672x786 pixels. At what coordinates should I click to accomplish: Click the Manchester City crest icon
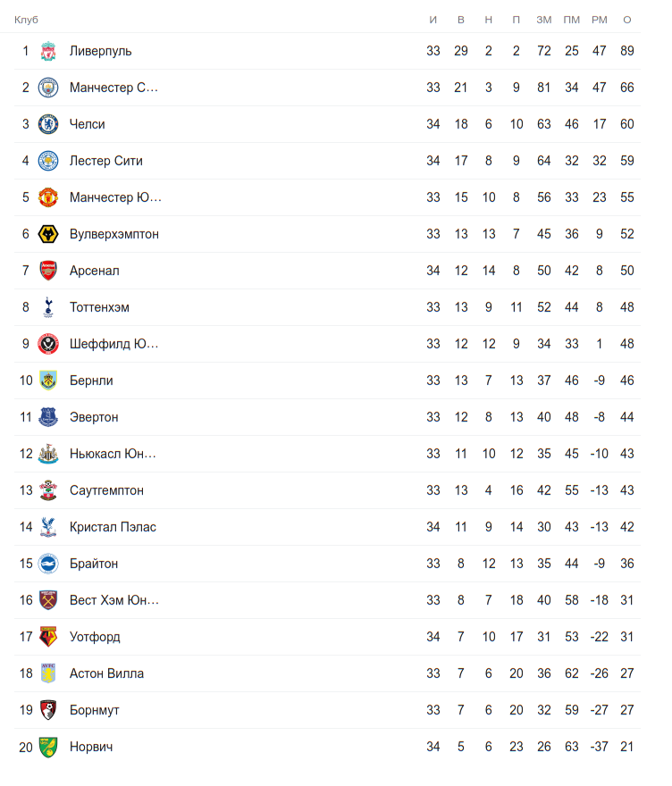pyautogui.click(x=48, y=88)
